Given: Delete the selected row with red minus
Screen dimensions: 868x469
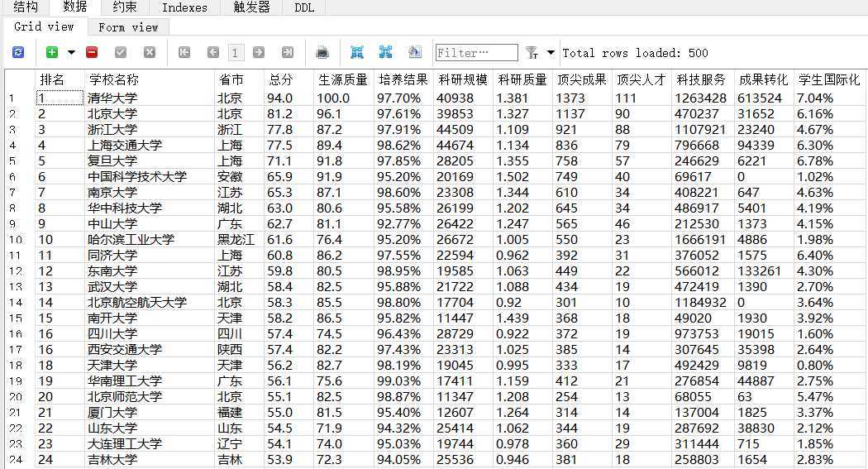Looking at the screenshot, I should [x=92, y=53].
